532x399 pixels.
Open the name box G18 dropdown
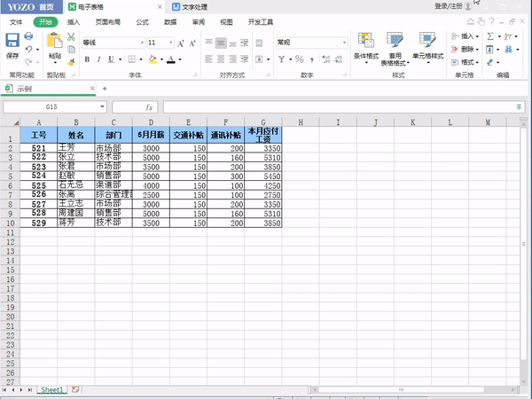click(x=102, y=107)
